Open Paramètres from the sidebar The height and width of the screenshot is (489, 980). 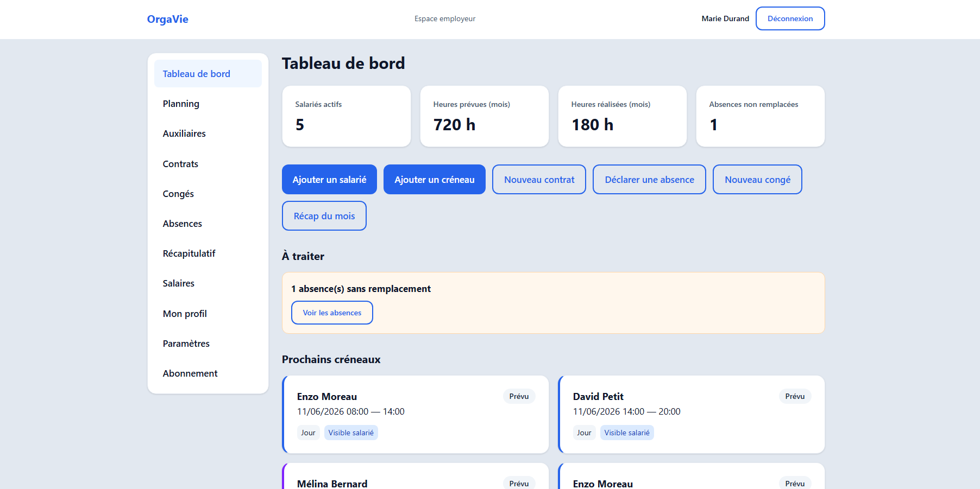(208, 344)
